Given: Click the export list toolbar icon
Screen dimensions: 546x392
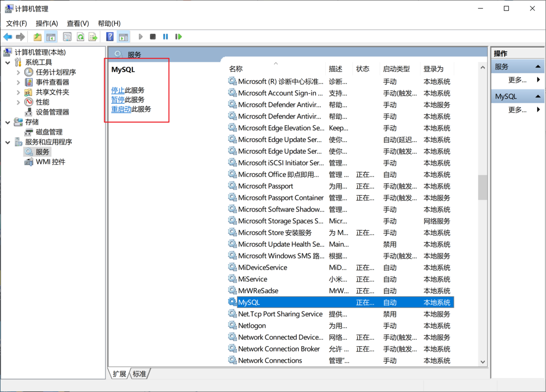Looking at the screenshot, I should click(x=93, y=37).
